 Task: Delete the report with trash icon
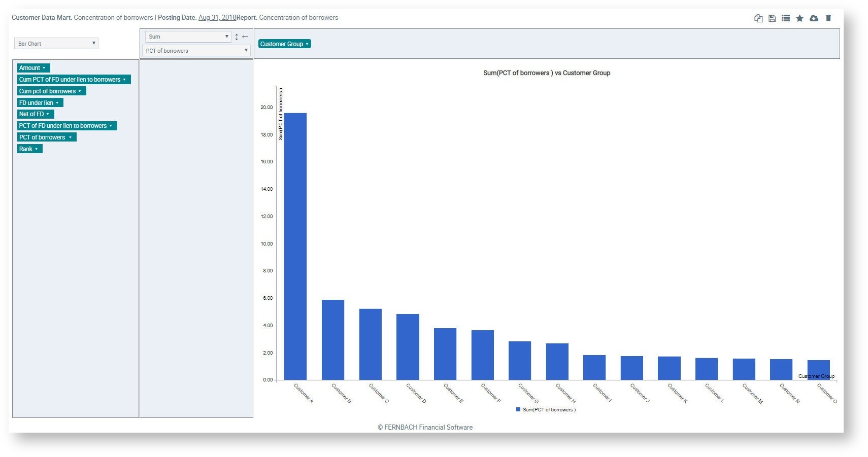(x=828, y=18)
